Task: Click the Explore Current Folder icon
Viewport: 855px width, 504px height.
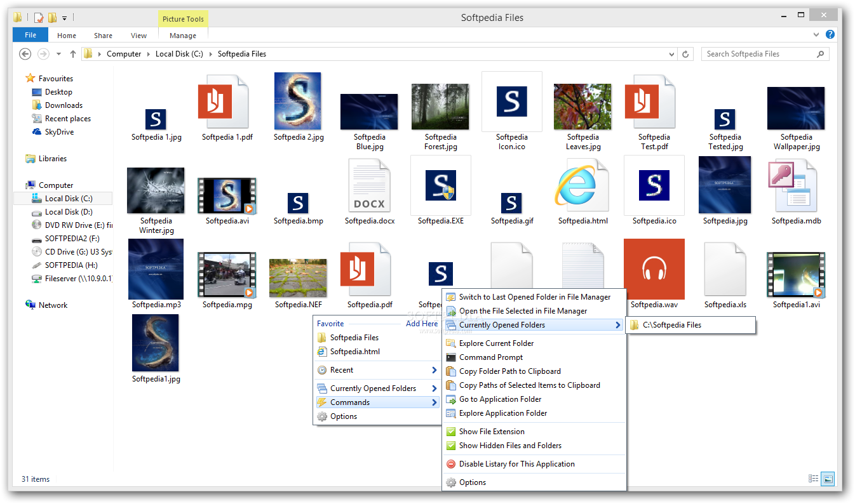Action: (451, 343)
